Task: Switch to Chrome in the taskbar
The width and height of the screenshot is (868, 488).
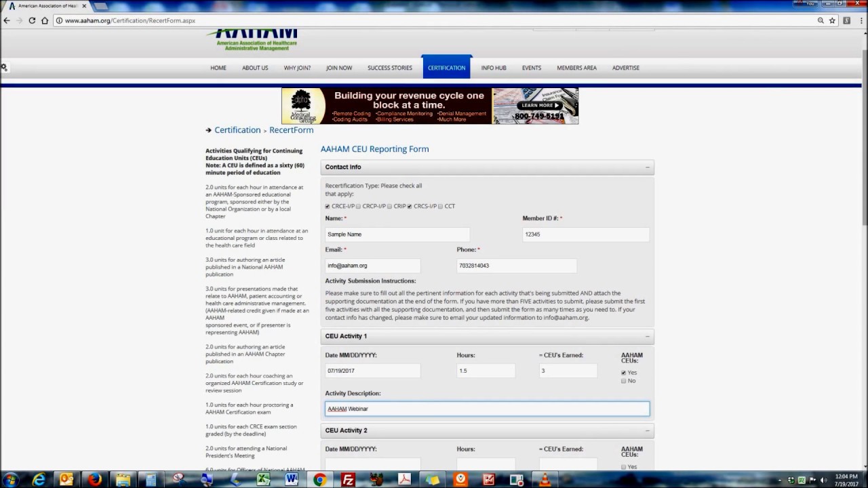Action: click(319, 480)
